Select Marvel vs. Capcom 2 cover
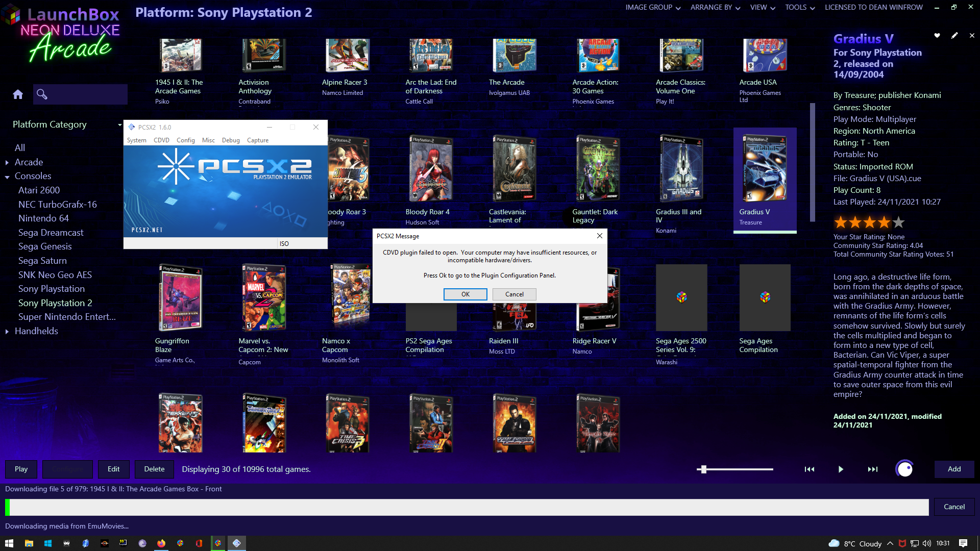Viewport: 980px width, 551px height. pos(264,297)
